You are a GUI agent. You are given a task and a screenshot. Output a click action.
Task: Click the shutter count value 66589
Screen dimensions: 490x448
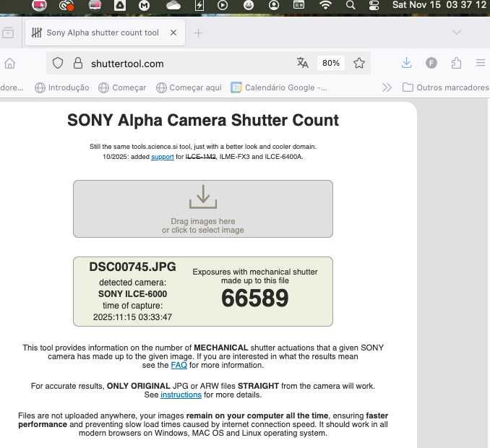255,298
